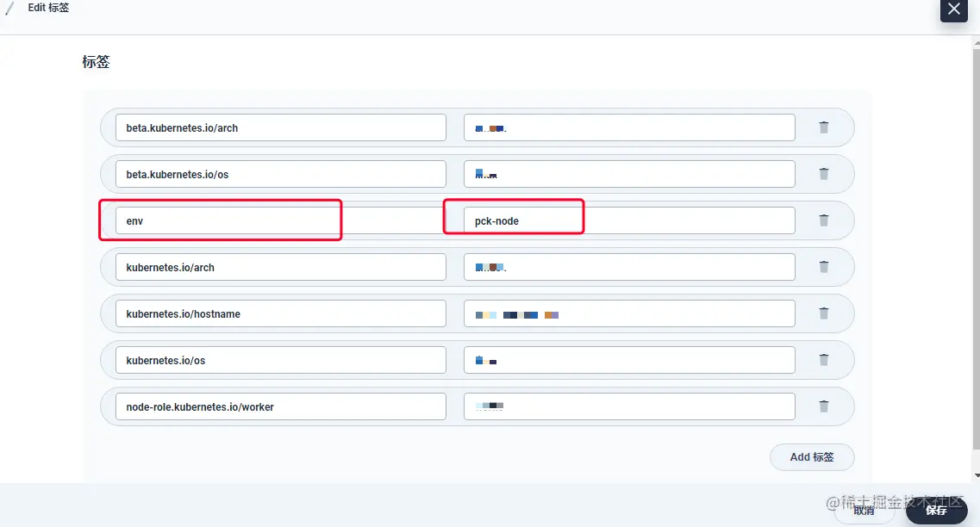The height and width of the screenshot is (527, 980).
Task: Click the Add 标签 button
Action: tap(812, 457)
